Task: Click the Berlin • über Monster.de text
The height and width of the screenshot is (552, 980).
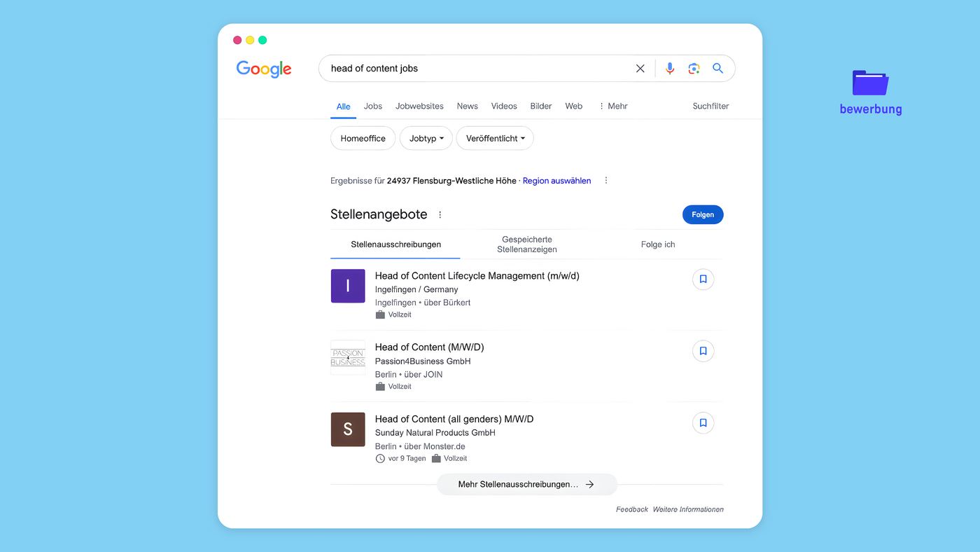Action: [x=420, y=446]
